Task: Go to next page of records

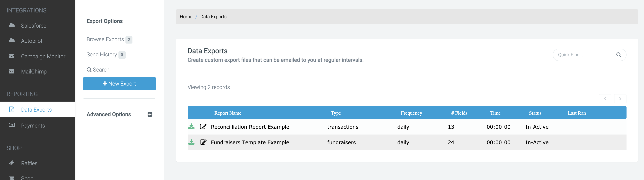Action: click(x=620, y=99)
